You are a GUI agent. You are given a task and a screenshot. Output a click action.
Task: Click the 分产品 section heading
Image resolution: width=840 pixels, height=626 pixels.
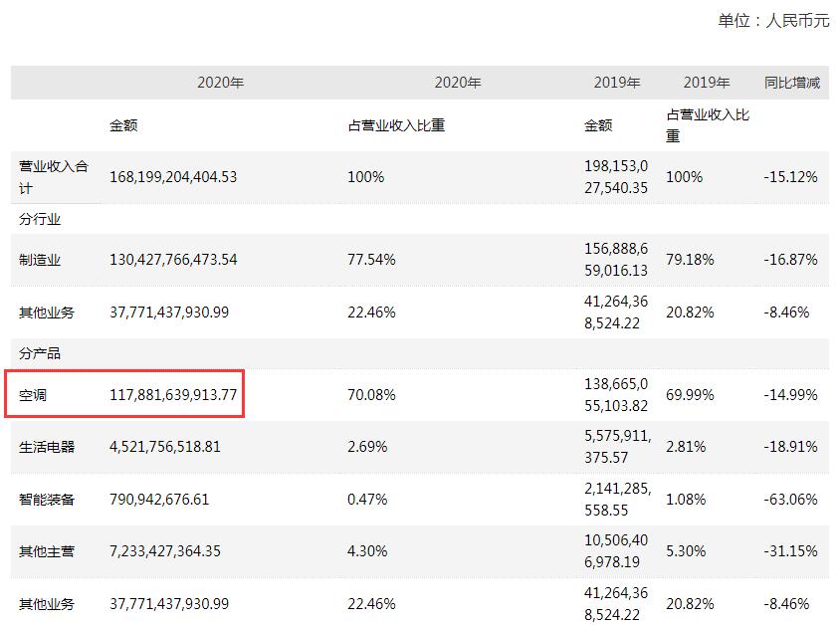pyautogui.click(x=40, y=353)
